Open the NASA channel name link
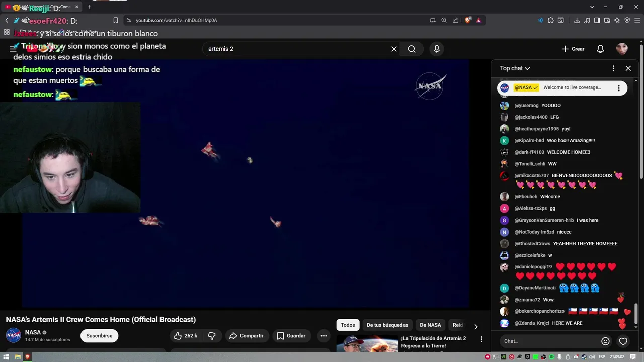Screen dimensions: 644x362 pos(33,332)
